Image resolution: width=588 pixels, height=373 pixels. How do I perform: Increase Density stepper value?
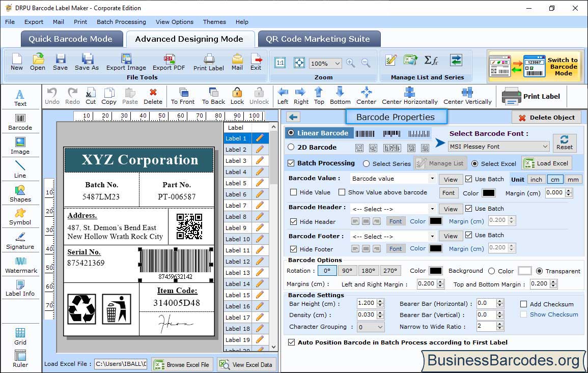coord(380,312)
